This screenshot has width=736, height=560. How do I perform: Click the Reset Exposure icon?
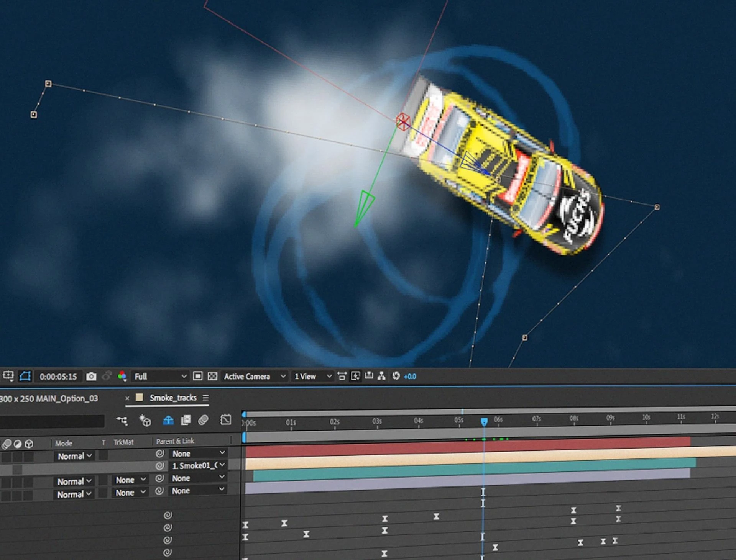pyautogui.click(x=396, y=376)
